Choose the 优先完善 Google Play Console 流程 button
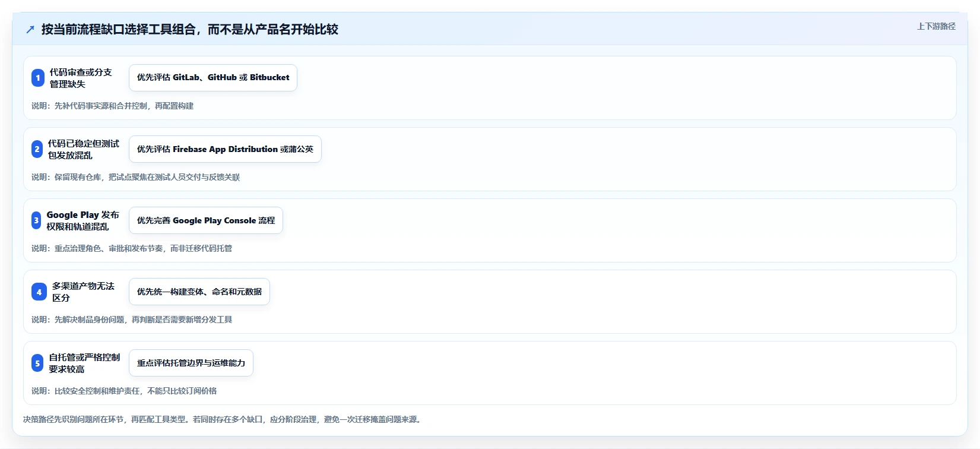This screenshot has height=449, width=980. (206, 220)
